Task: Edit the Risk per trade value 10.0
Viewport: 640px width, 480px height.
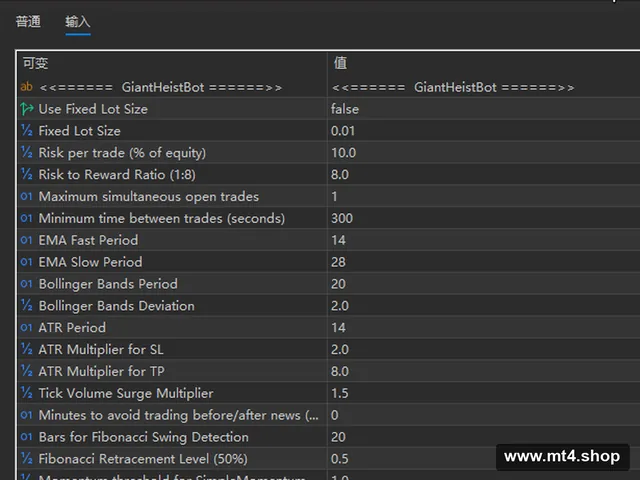Action: click(343, 153)
